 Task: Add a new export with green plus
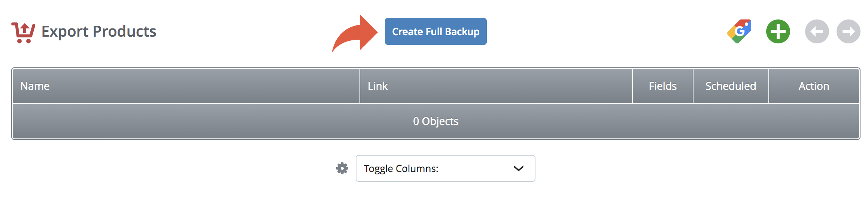778,31
